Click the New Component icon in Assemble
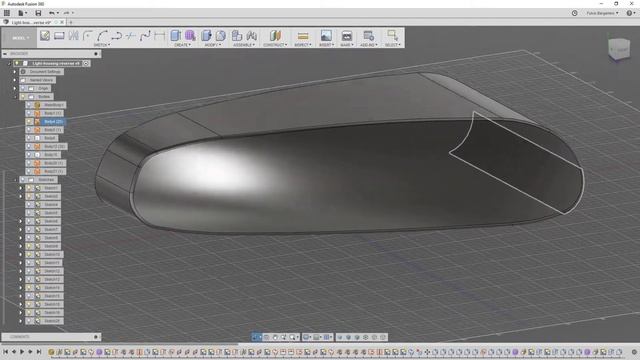640x360 pixels. pos(237,36)
